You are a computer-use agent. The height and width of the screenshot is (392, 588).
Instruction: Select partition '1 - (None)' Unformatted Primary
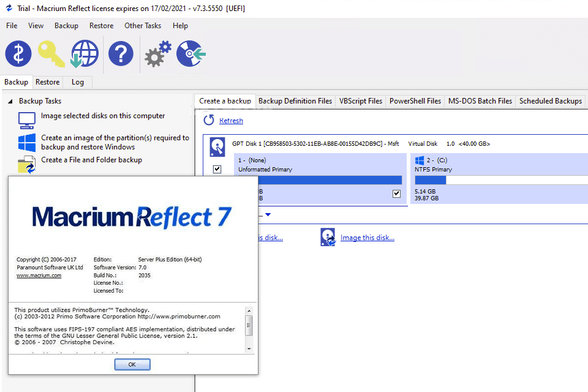click(x=320, y=179)
